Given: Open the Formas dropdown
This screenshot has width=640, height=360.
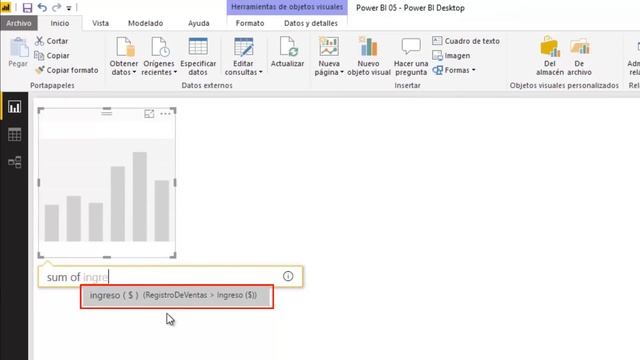Looking at the screenshot, I should [x=454, y=70].
